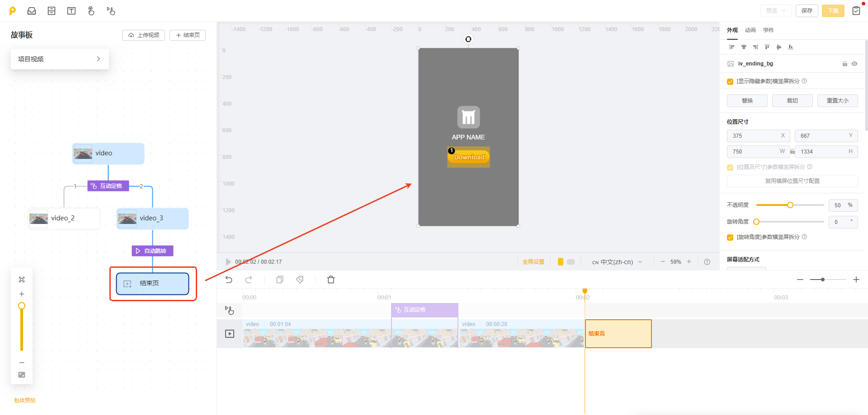Toggle show hidden params landscape-portrait split checkbox
Screen dimensions: 868x415
(730, 82)
